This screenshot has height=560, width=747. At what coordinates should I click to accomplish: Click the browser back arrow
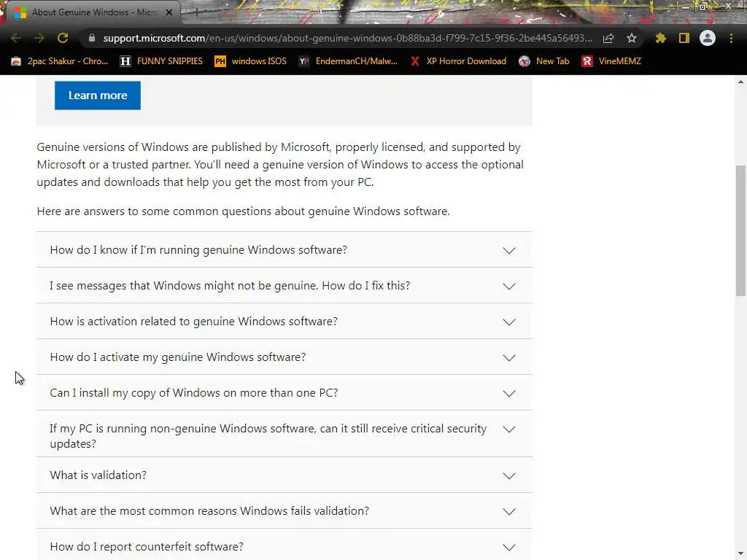(16, 38)
